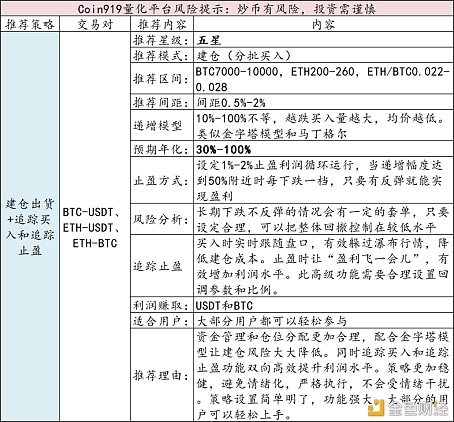
Task: Select the '内容' column header
Action: [323, 24]
